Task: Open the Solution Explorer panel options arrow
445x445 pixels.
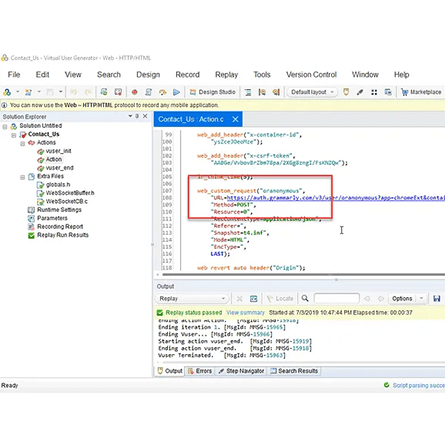Action: pos(130,116)
